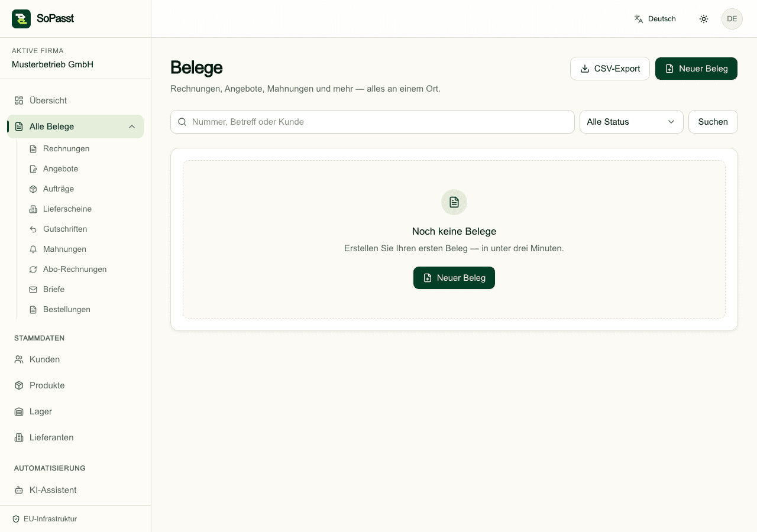Open the DE user avatar menu

click(x=732, y=19)
